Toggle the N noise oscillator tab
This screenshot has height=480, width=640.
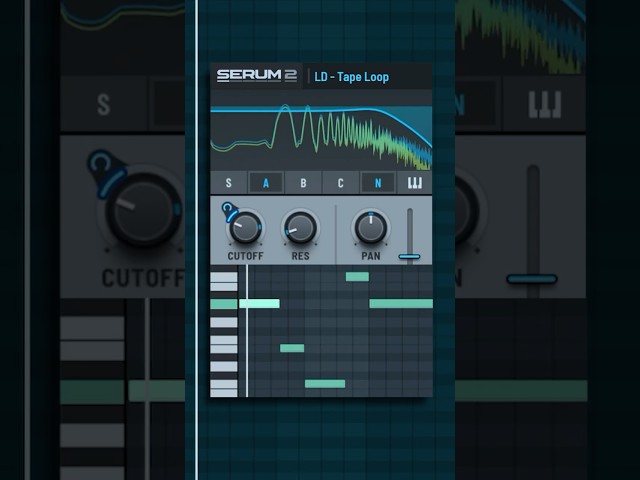tap(378, 183)
